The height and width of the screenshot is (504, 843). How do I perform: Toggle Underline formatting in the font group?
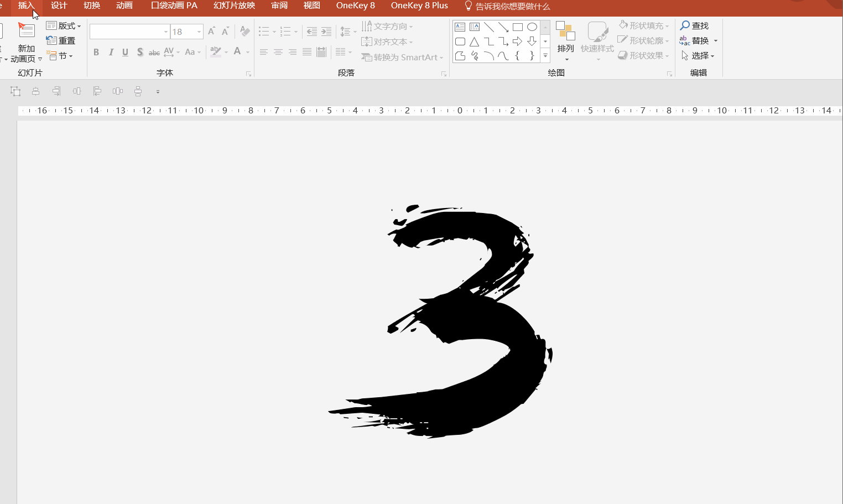126,52
